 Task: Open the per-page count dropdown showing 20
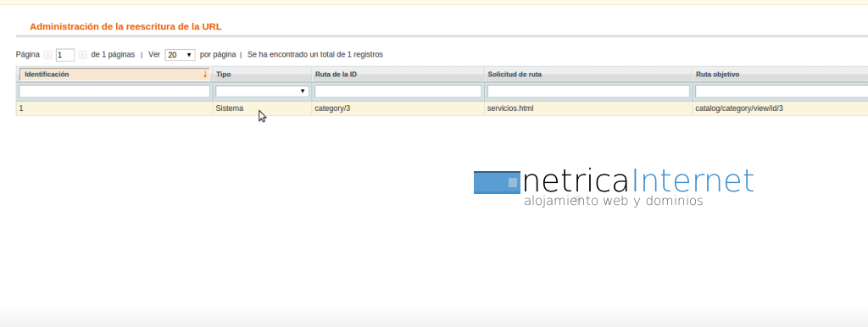(180, 55)
